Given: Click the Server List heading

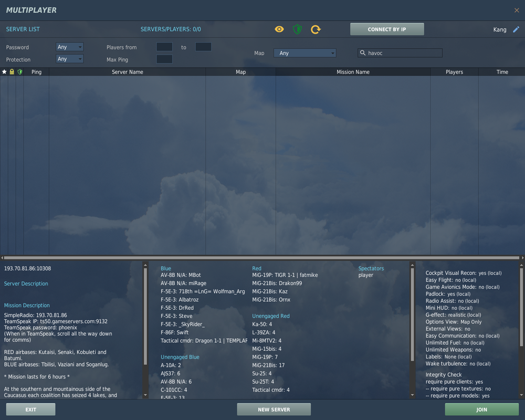Looking at the screenshot, I should click(x=23, y=29).
